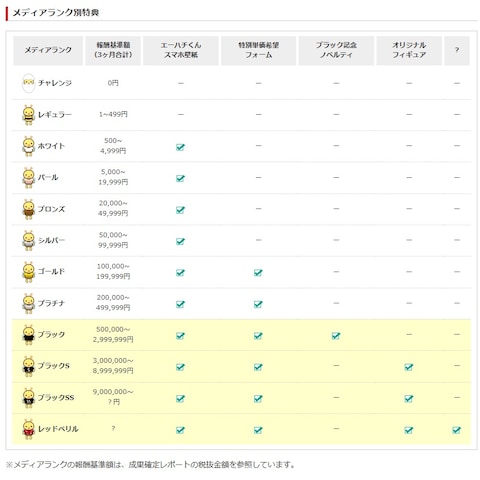Click the ブラック rank bee icon
The height and width of the screenshot is (480, 480).
coord(28,335)
